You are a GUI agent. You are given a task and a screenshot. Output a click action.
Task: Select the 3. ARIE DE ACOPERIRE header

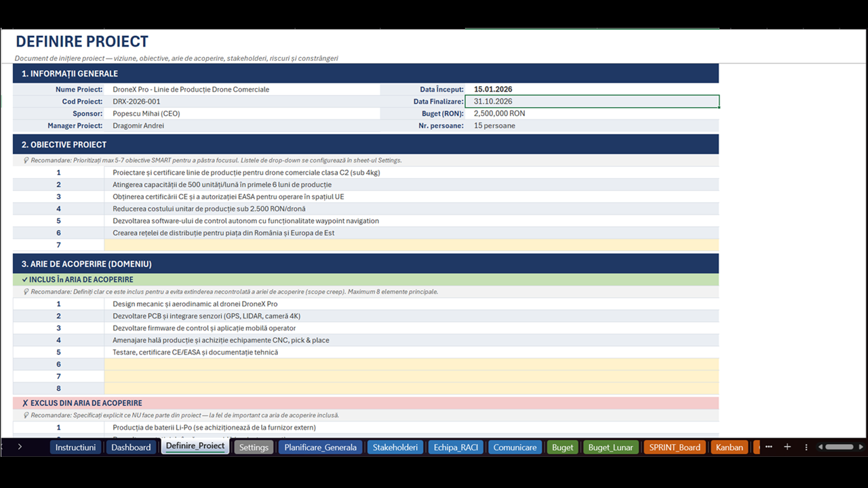point(366,264)
